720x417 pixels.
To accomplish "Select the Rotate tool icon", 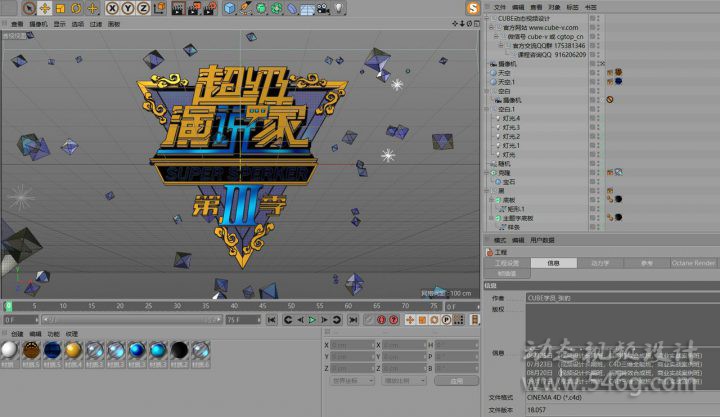I will click(x=76, y=8).
